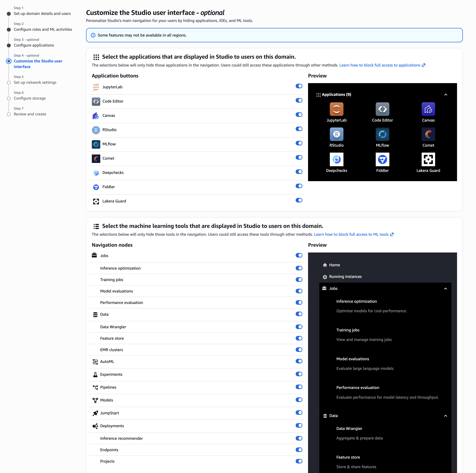Click the AutoML icon in Navigation nodes
The image size is (476, 473).
point(95,362)
